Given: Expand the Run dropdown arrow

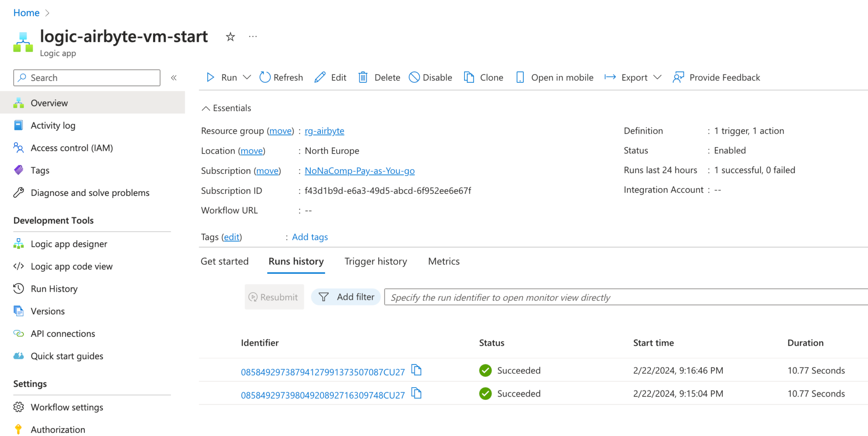Looking at the screenshot, I should pyautogui.click(x=247, y=77).
